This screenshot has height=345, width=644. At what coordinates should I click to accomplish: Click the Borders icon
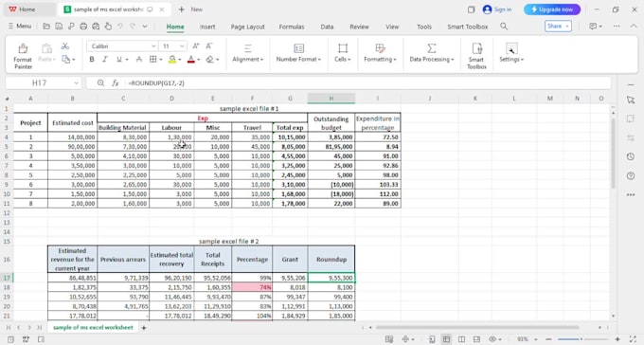coord(152,60)
